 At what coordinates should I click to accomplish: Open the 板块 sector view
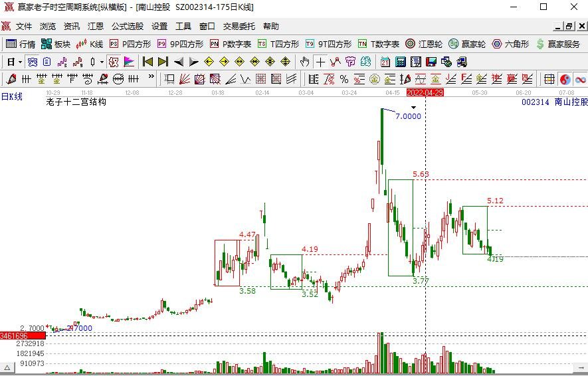[x=56, y=45]
